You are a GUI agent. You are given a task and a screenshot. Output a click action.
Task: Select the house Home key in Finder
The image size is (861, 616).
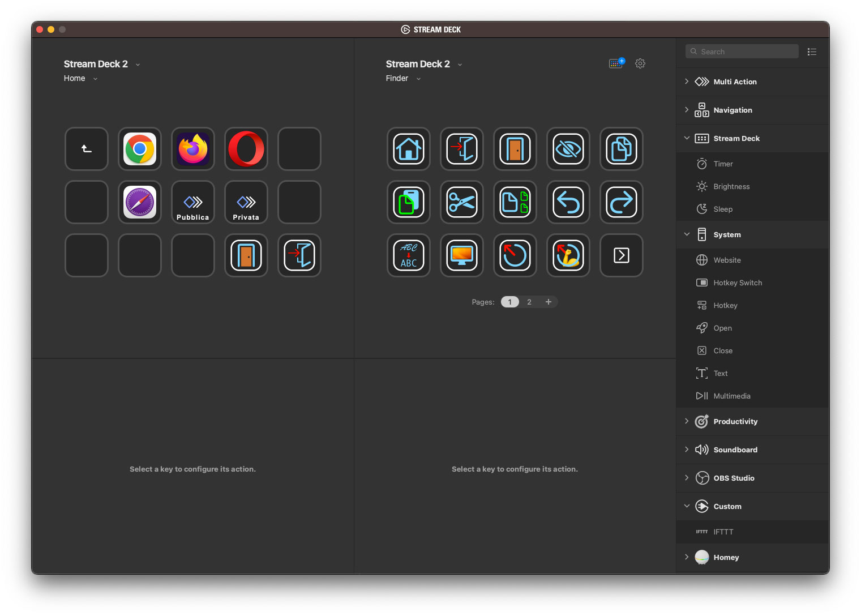[409, 149]
